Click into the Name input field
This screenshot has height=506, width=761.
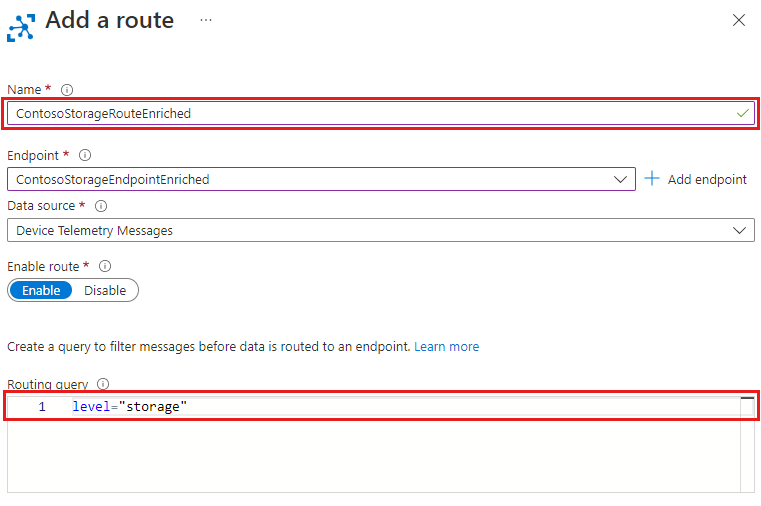click(x=370, y=114)
